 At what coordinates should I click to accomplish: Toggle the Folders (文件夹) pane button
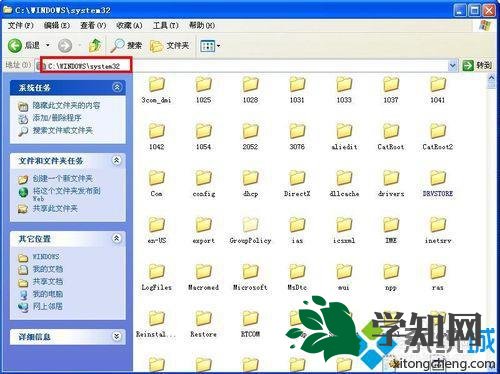click(170, 45)
